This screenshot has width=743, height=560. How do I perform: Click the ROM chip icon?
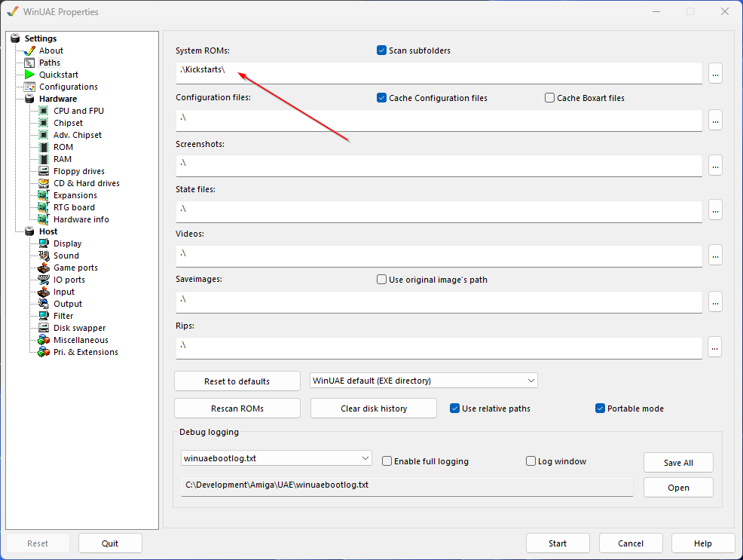[44, 147]
